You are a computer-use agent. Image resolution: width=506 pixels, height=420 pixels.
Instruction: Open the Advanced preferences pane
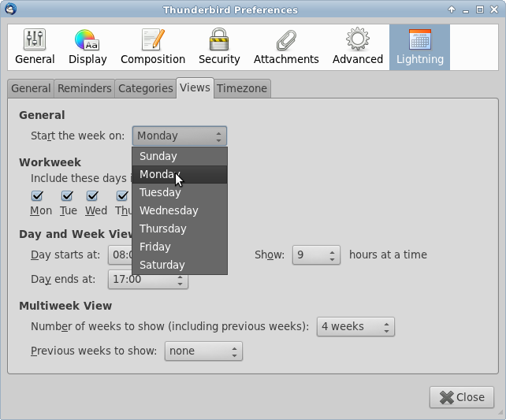pyautogui.click(x=358, y=47)
